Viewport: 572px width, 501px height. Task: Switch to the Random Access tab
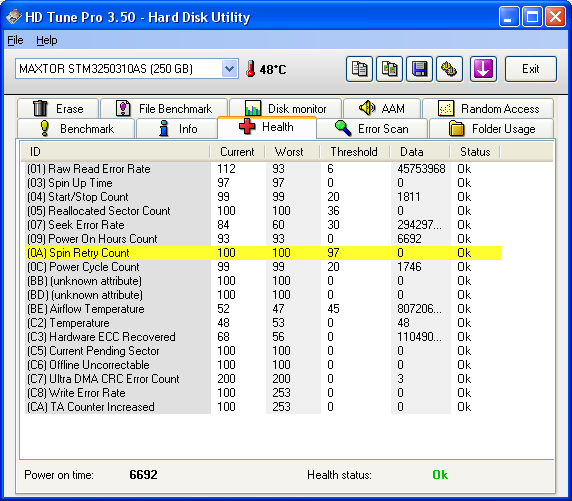[x=488, y=108]
